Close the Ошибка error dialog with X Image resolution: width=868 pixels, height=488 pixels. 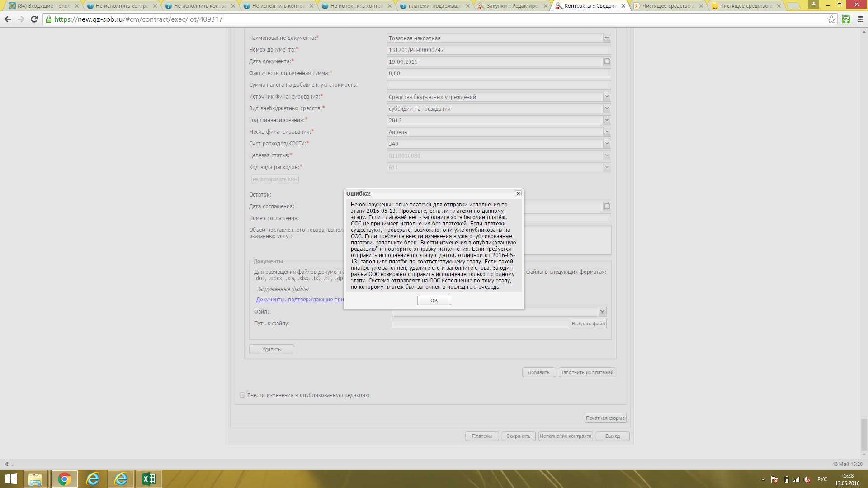tap(518, 193)
